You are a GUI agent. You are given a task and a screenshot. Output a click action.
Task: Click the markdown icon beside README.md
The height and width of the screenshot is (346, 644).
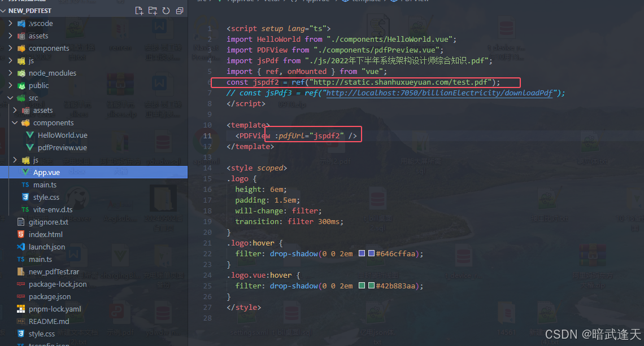[x=20, y=321]
